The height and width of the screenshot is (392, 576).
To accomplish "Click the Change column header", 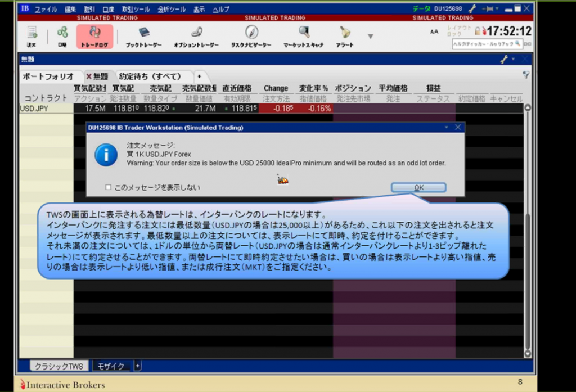I will click(276, 88).
